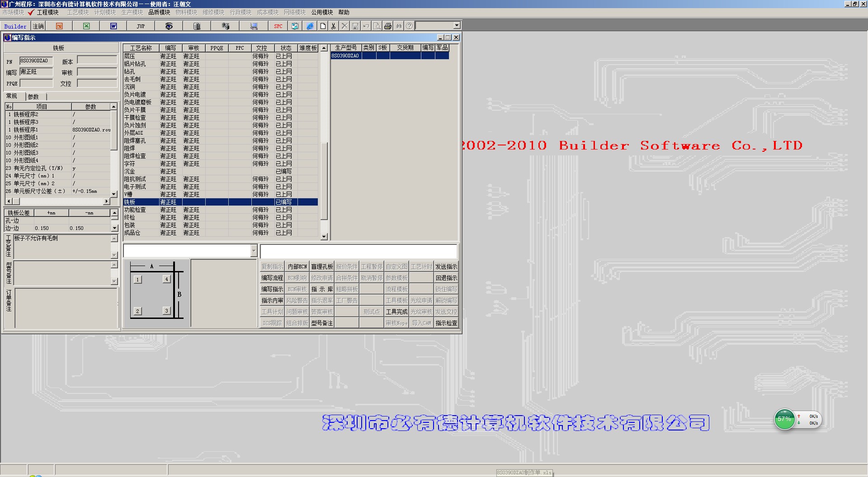Viewport: 868px width, 477px height.
Task: Expand the dropdown below the process list
Action: pyautogui.click(x=253, y=251)
